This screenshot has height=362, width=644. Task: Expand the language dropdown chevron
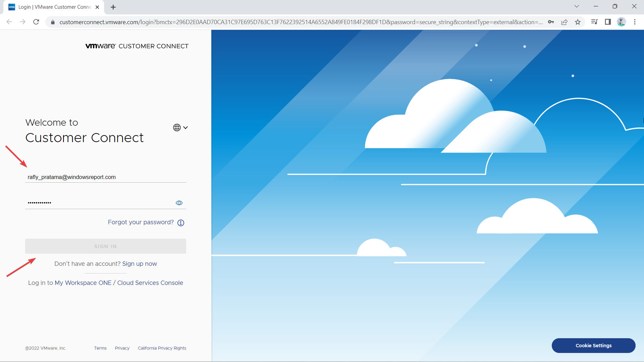[x=185, y=128]
